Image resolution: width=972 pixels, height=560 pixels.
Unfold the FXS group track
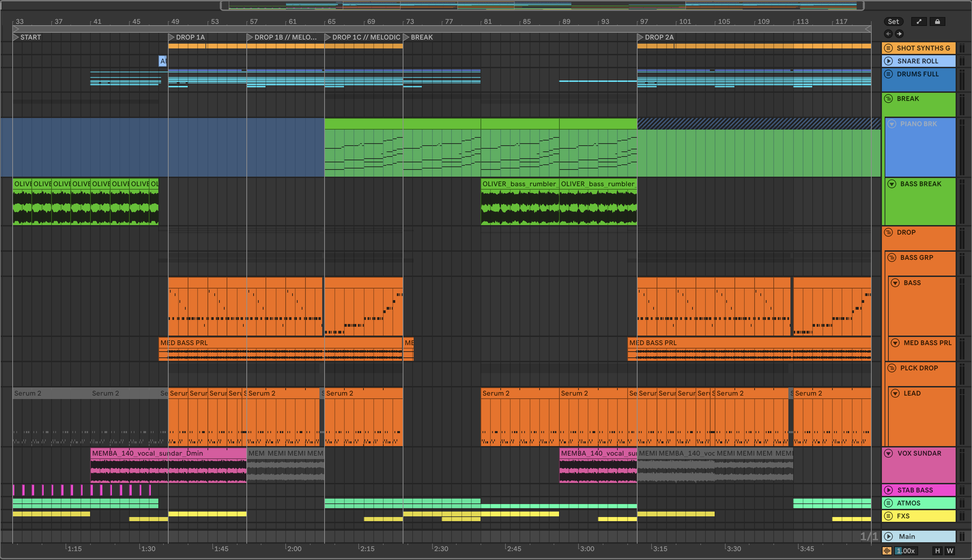(x=888, y=516)
